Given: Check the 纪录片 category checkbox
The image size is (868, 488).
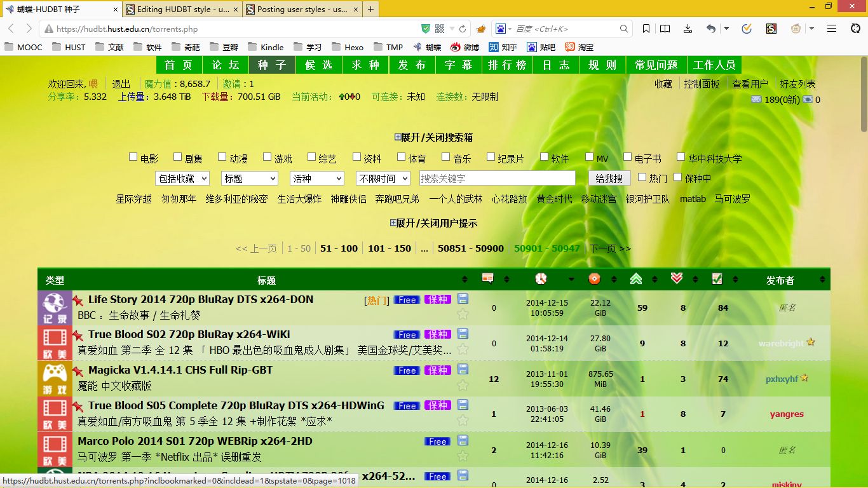Looking at the screenshot, I should [x=491, y=157].
